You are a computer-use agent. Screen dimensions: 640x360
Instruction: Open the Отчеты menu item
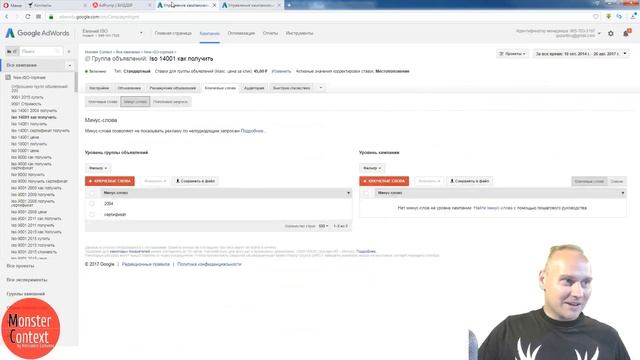270,33
